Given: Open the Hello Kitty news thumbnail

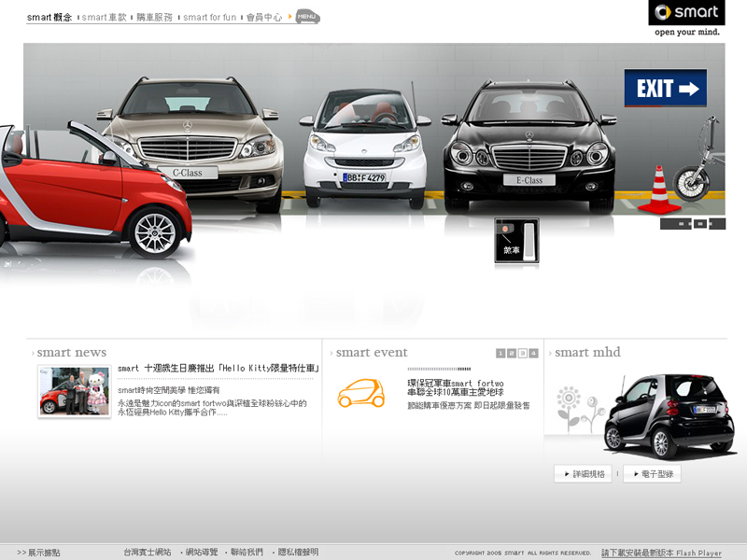Looking at the screenshot, I should point(75,391).
